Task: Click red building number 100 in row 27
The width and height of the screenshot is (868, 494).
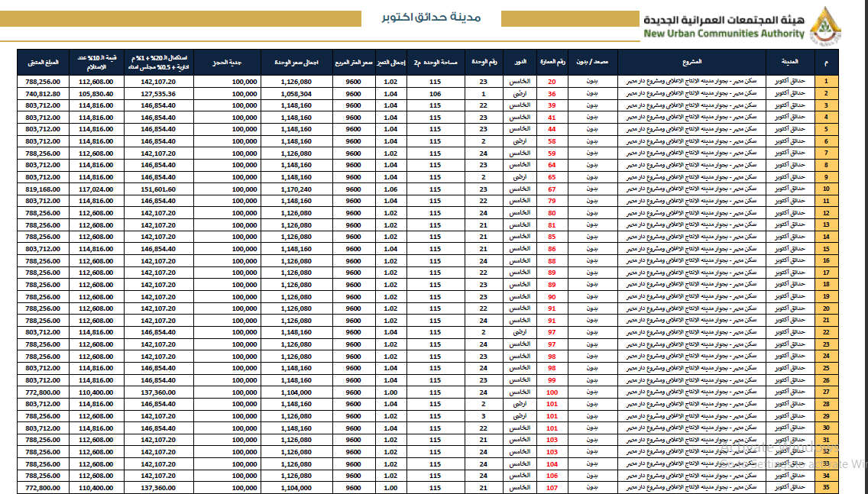Action: 552,392
